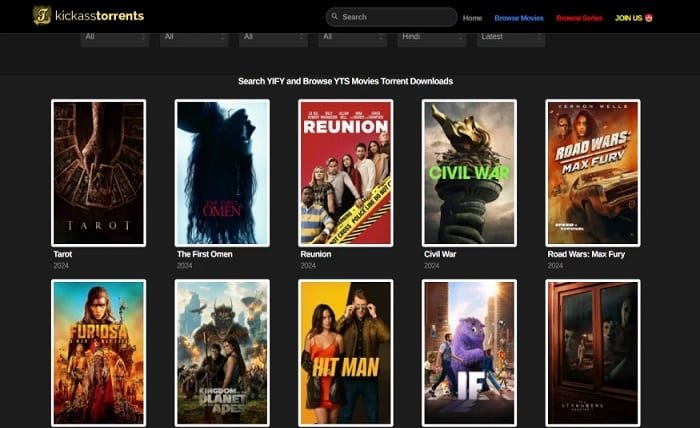This screenshot has width=700, height=428.
Task: Open the Browse Series menu item
Action: 579,18
